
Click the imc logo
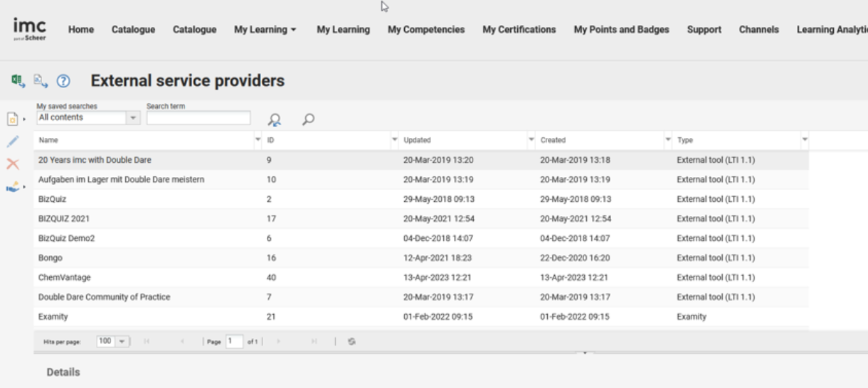click(30, 29)
